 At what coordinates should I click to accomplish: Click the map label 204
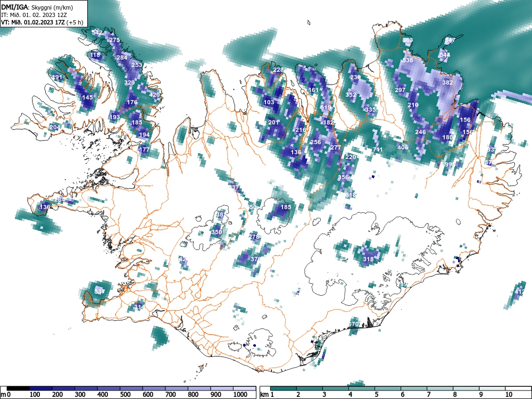click(55, 128)
